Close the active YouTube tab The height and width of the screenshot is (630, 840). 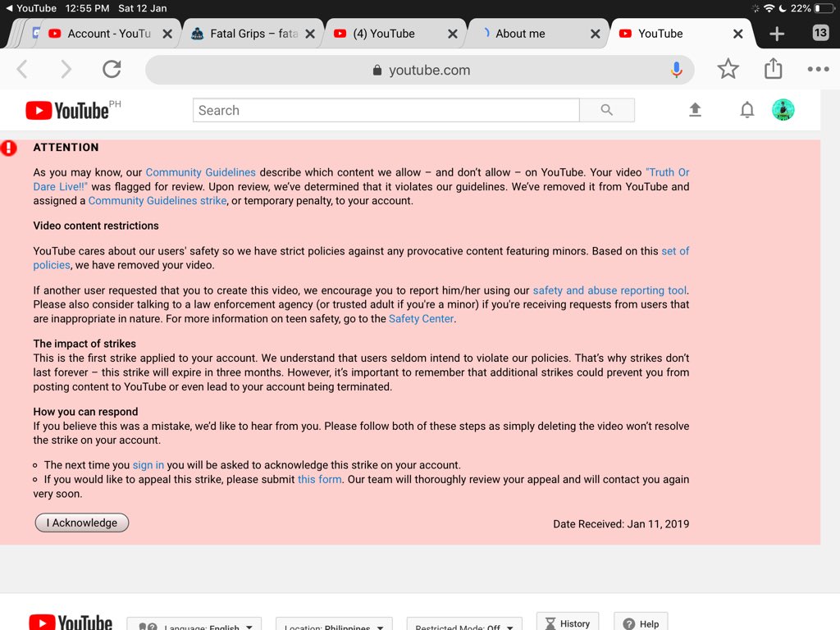click(x=737, y=34)
